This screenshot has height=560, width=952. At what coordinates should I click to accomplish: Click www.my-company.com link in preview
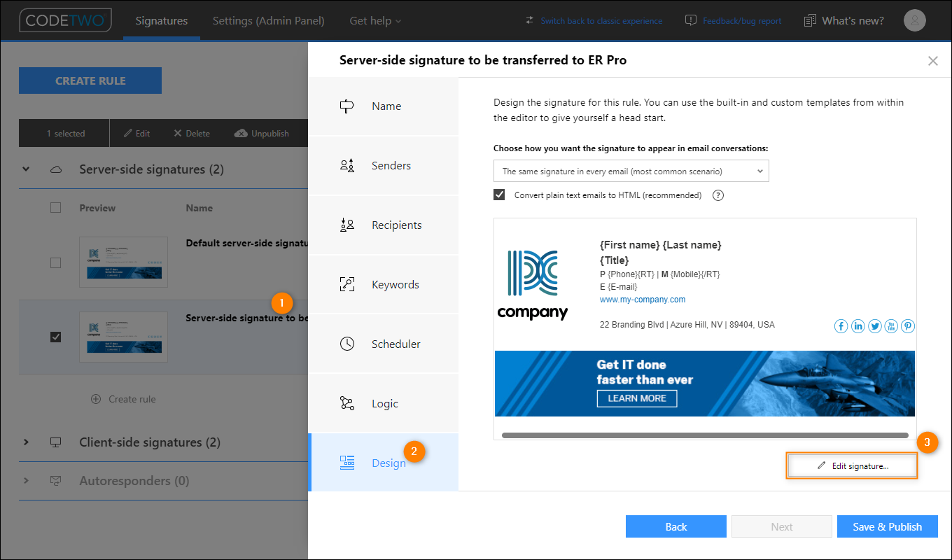[643, 300]
